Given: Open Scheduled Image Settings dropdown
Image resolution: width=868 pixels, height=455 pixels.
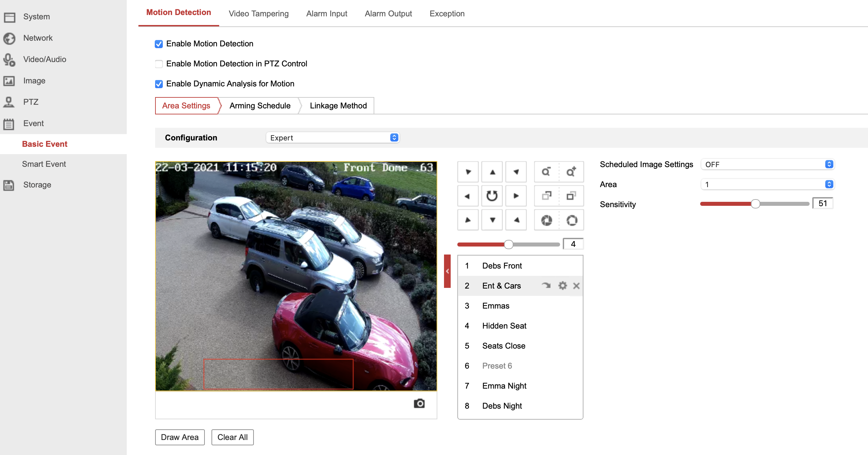Looking at the screenshot, I should click(767, 164).
